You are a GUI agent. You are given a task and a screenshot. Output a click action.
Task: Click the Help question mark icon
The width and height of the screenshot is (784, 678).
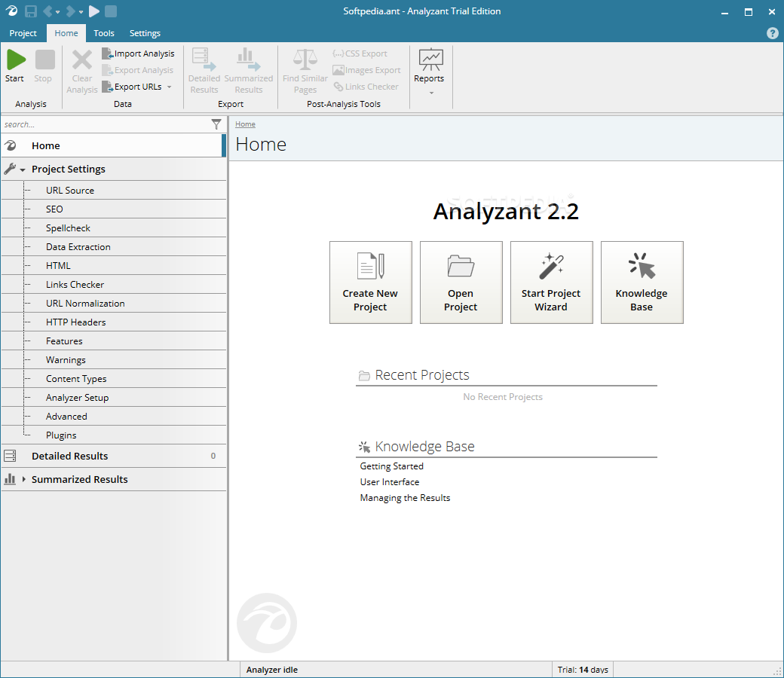click(772, 33)
